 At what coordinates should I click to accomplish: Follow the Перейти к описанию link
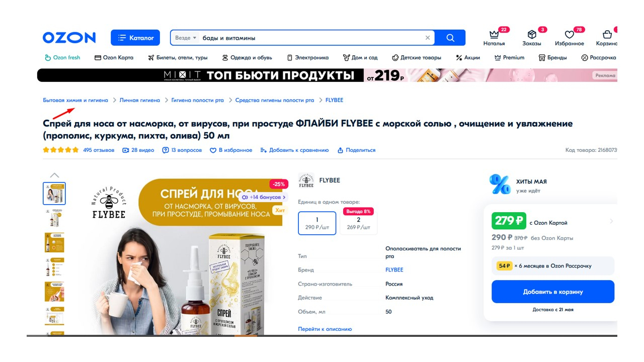point(325,329)
